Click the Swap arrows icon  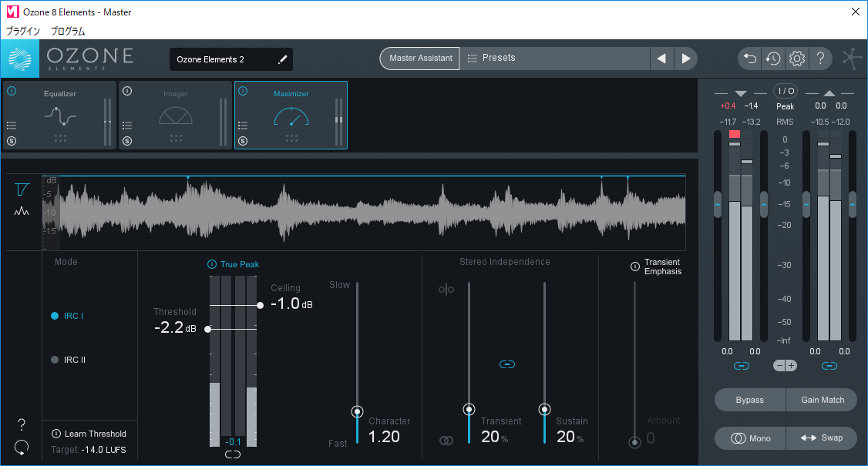[808, 438]
